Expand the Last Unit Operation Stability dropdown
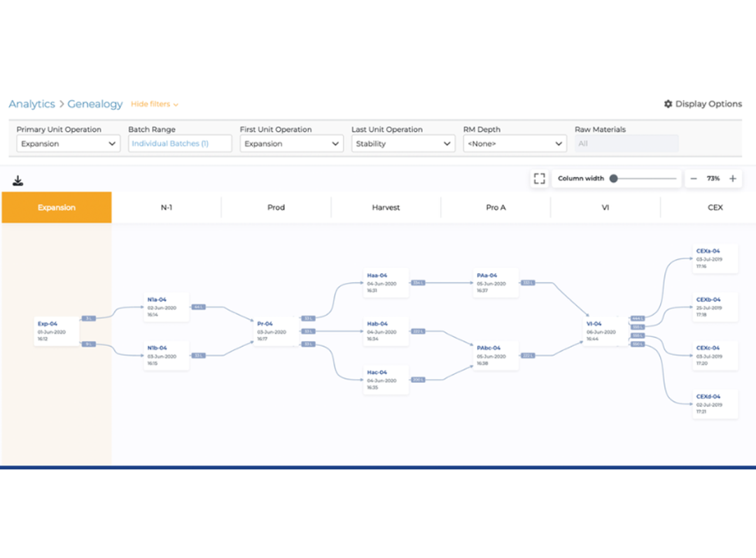Viewport: 756px width, 558px height. [x=403, y=144]
